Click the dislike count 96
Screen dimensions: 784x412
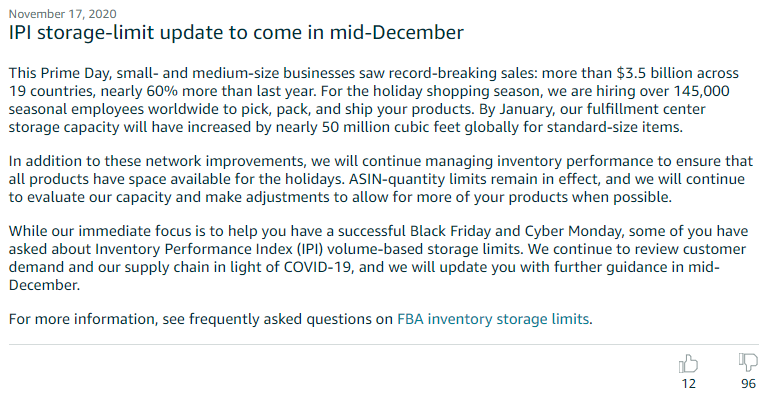[748, 384]
